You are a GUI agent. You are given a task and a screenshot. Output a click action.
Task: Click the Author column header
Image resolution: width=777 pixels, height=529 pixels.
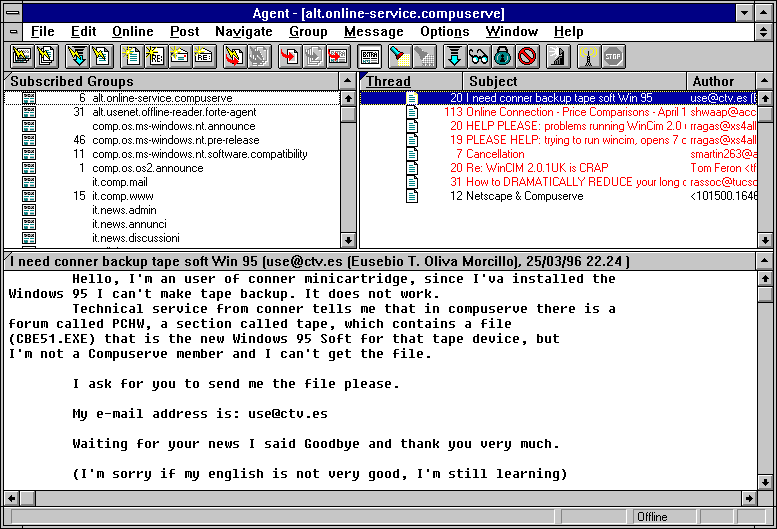point(713,81)
